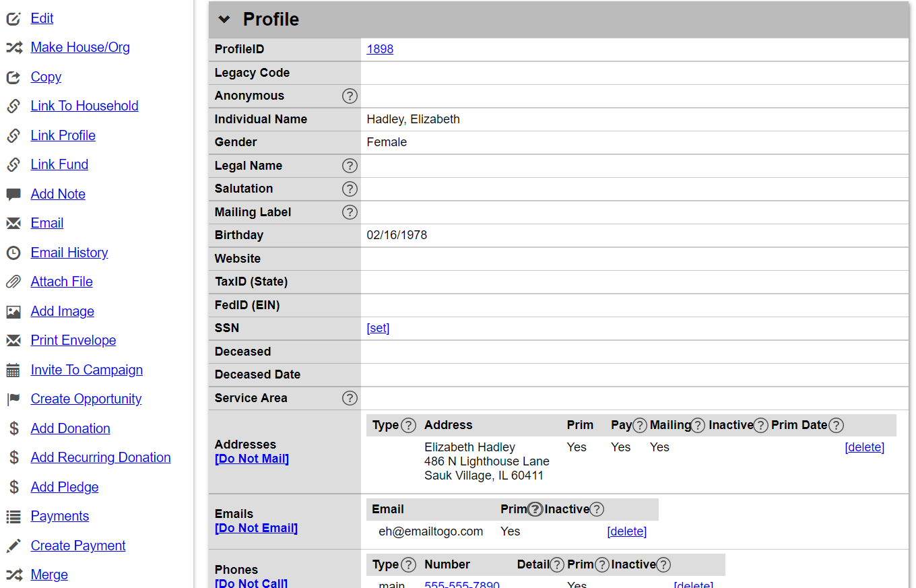916x588 pixels.
Task: Click the Attach File link
Action: click(x=62, y=282)
